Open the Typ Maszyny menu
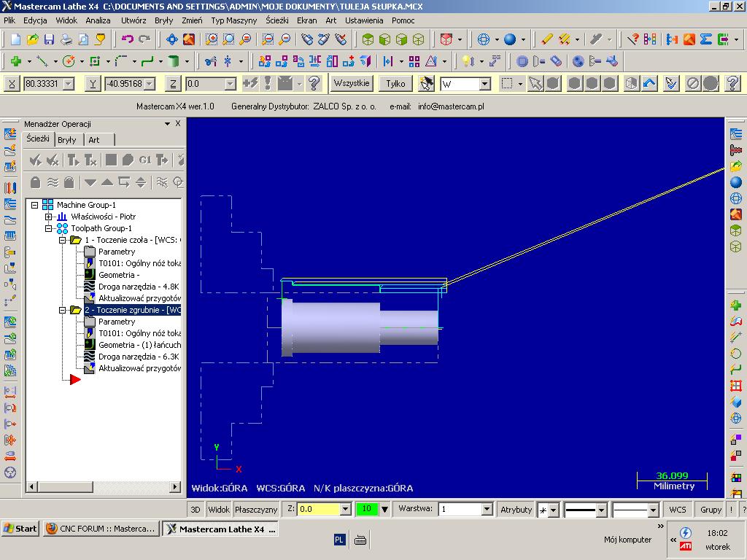 234,20
